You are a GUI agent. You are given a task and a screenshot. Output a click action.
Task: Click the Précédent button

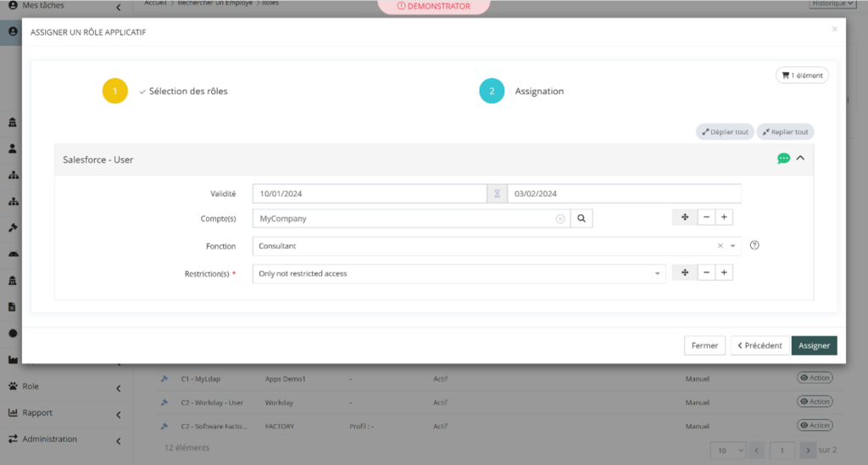pyautogui.click(x=759, y=345)
